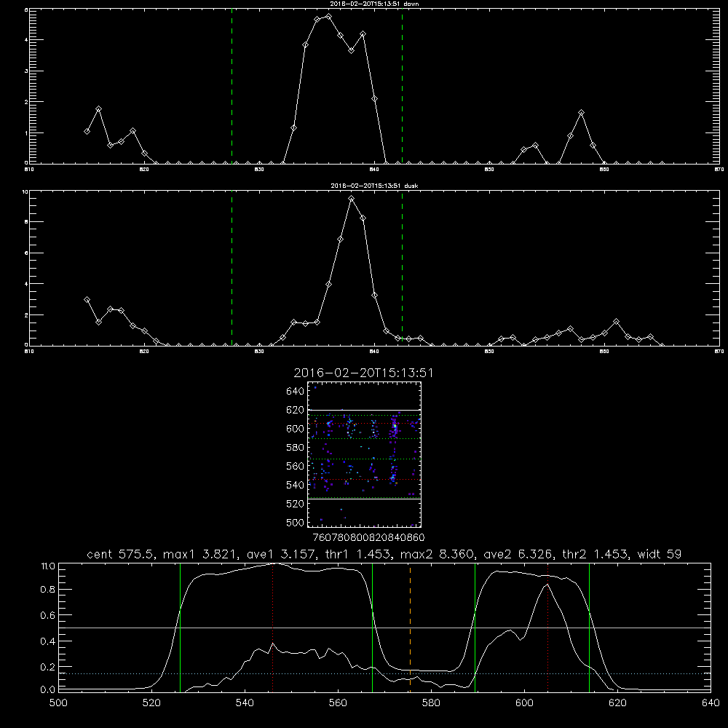Click the left green dashed line in the dawn plot

click(x=232, y=86)
